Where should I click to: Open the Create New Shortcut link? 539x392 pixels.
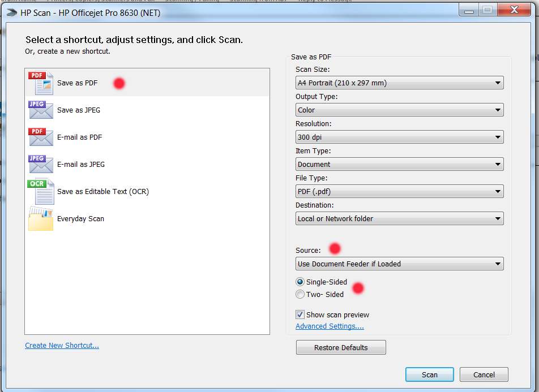62,345
